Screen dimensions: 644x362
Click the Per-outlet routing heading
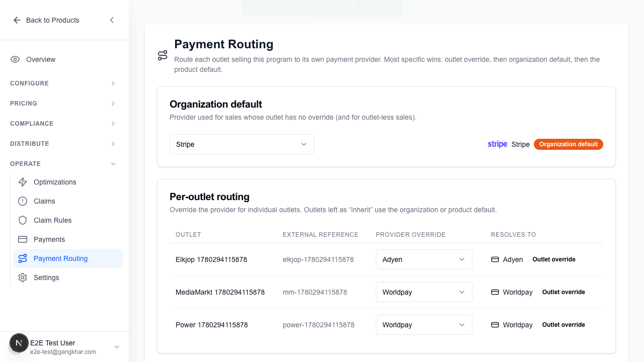coord(209,197)
